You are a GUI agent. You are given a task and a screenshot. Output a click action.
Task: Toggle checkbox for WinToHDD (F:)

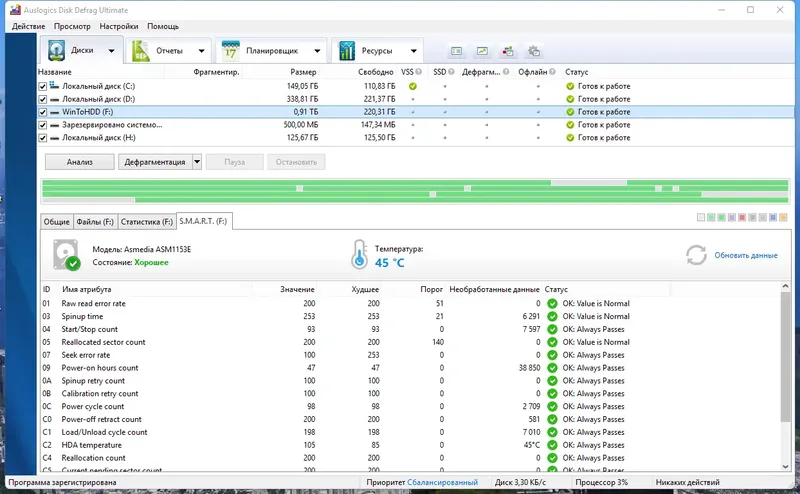(43, 112)
